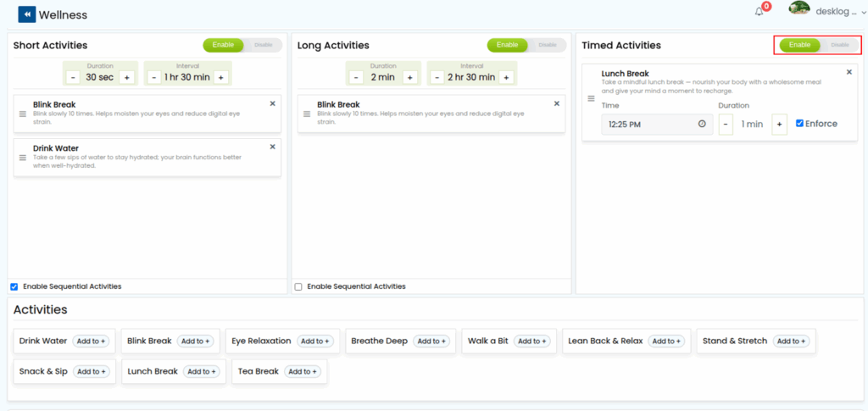Remove the Lunch Break timed activity

tap(849, 73)
